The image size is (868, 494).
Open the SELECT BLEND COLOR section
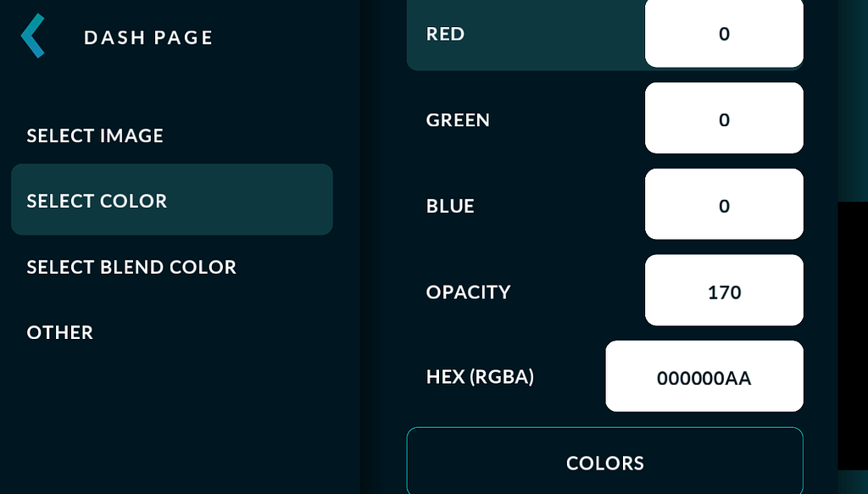pyautogui.click(x=131, y=267)
